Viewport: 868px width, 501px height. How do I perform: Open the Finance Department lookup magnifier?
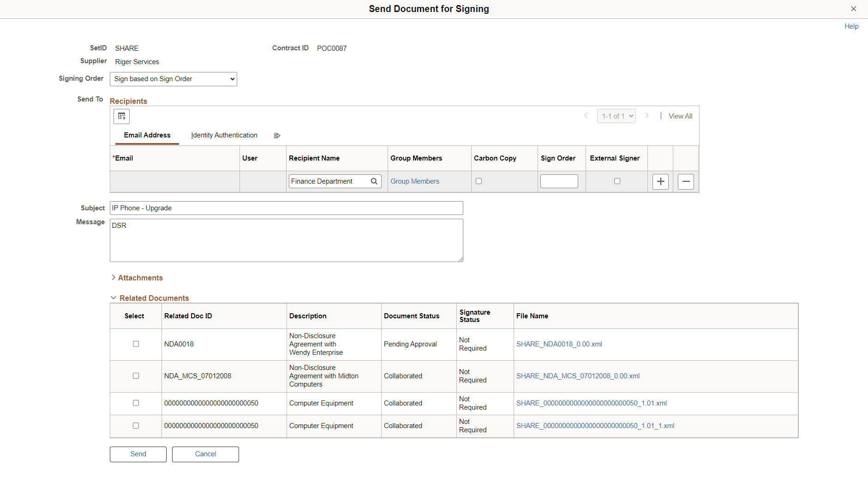click(x=374, y=181)
